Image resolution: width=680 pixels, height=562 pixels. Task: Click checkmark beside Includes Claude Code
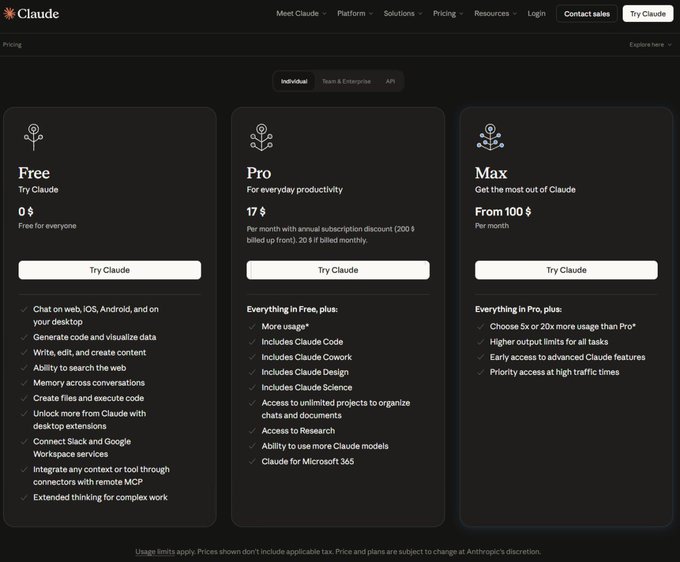coord(252,342)
